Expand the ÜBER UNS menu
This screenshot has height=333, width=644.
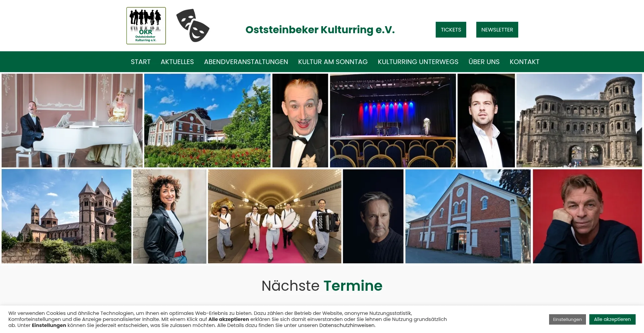pyautogui.click(x=484, y=62)
